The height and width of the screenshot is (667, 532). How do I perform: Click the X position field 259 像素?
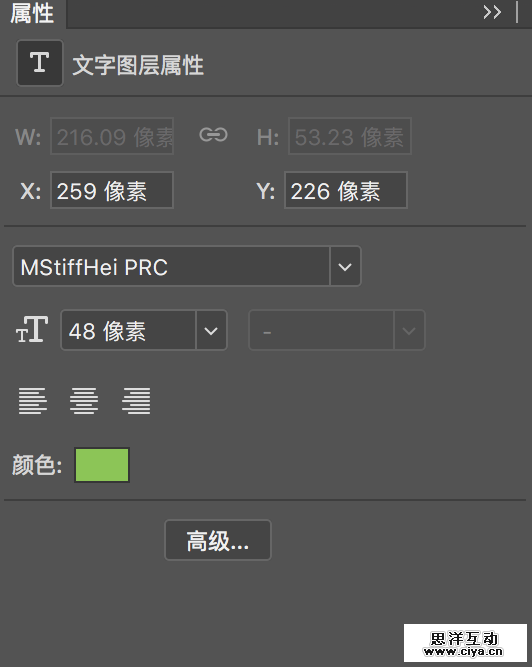[x=112, y=190]
